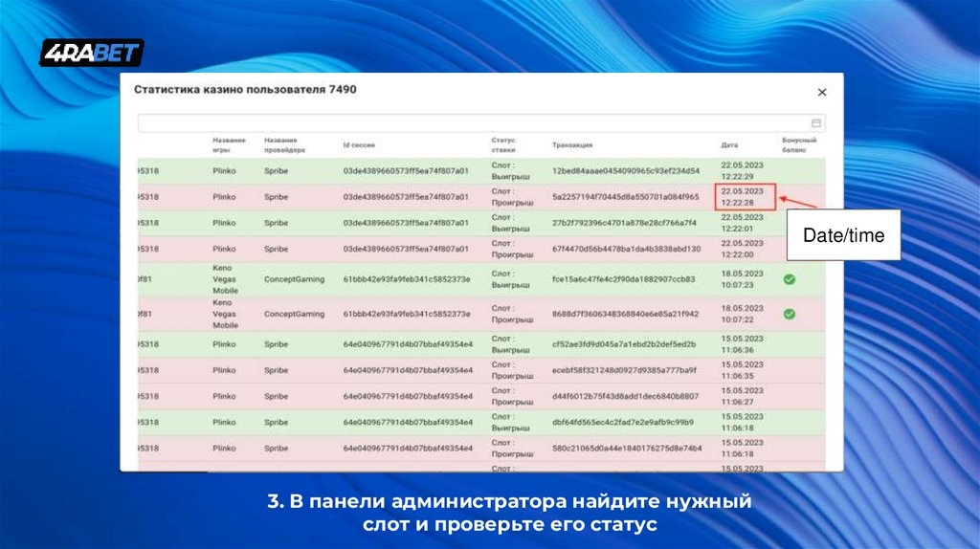Screen dimensions: 980x549
Task: Click the empty date filter field
Action: 481,123
